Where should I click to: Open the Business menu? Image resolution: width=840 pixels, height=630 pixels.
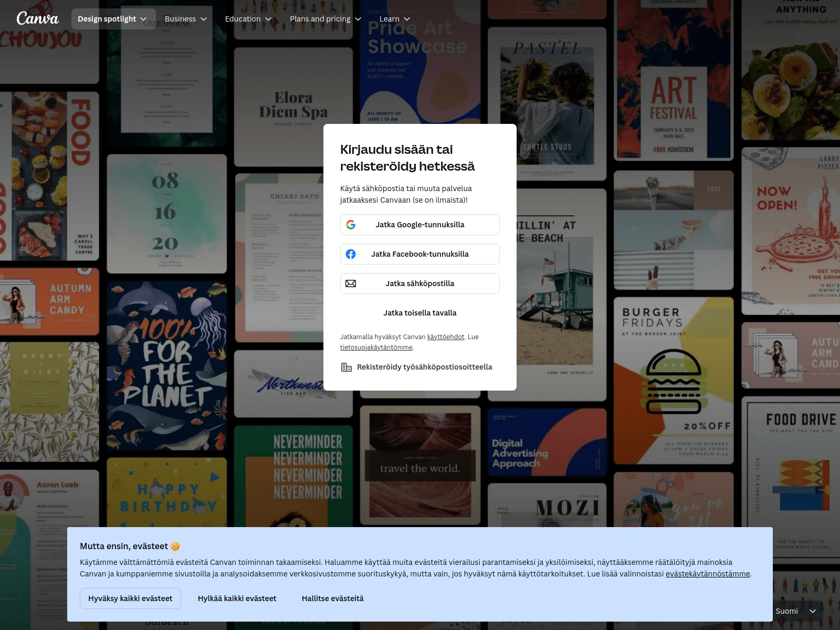click(186, 19)
